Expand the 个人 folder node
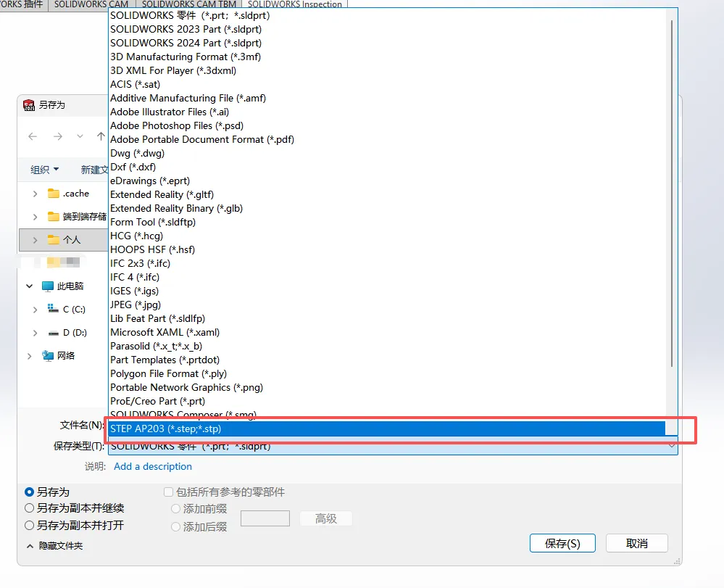Screen dimensions: 724x588 35,240
